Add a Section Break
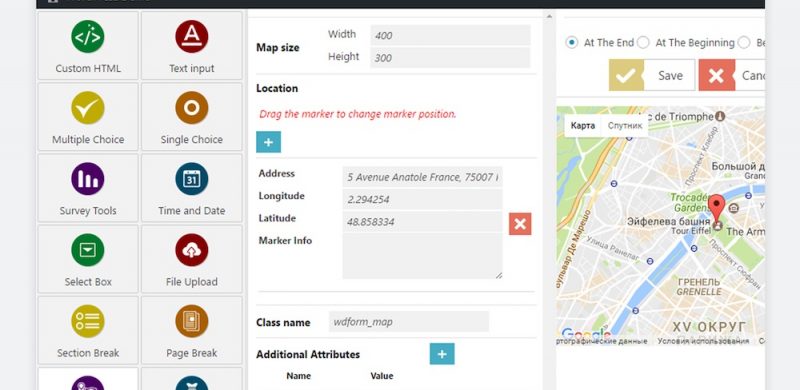800x390 pixels. click(x=88, y=330)
